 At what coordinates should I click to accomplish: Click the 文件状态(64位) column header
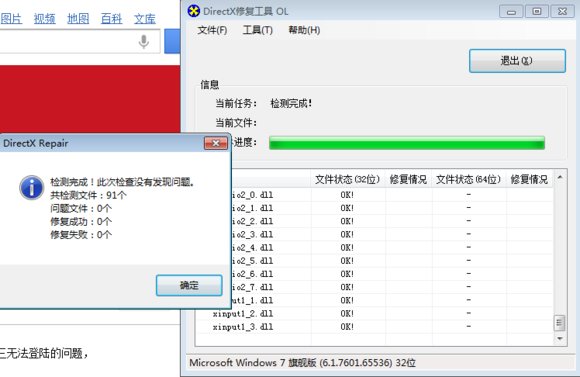coord(468,179)
